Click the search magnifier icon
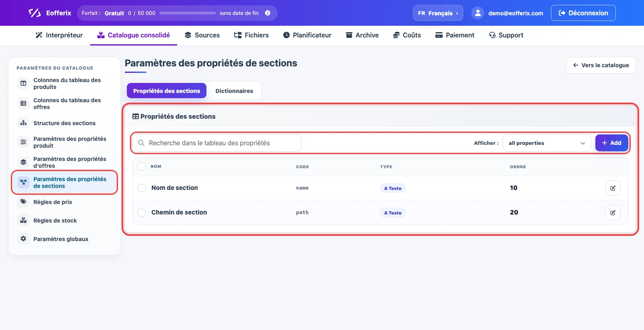 (x=141, y=143)
